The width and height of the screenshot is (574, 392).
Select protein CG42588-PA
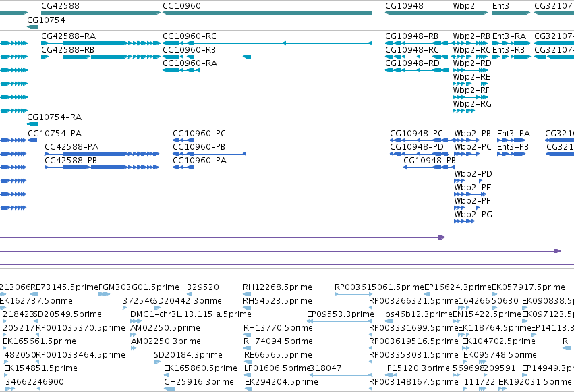(102, 154)
